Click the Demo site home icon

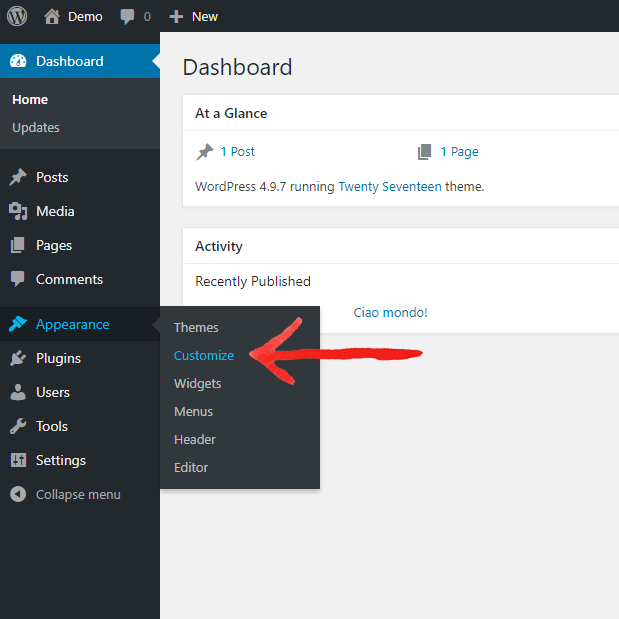coord(52,17)
